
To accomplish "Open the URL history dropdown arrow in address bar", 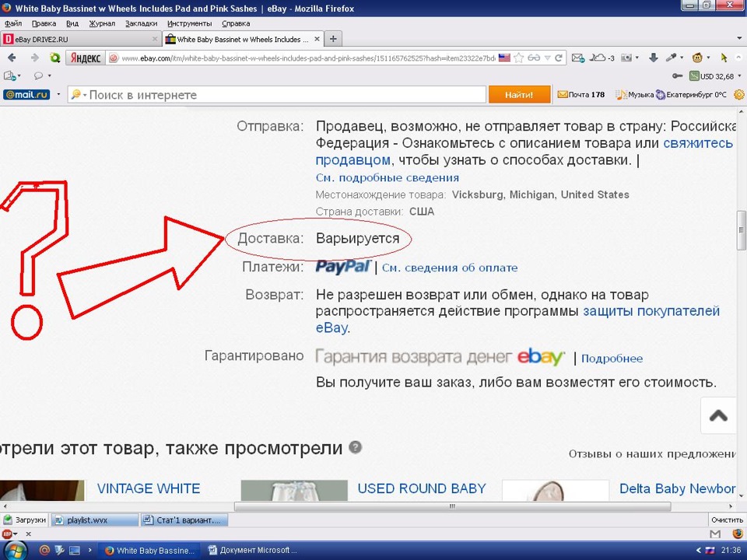I will point(547,58).
